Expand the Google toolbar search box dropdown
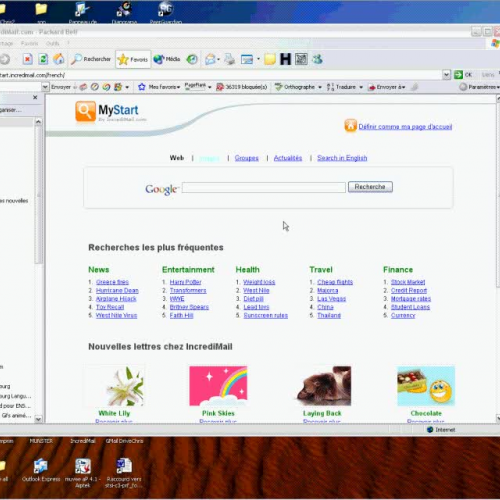Screen dimensions: 500x500 (x=45, y=87)
